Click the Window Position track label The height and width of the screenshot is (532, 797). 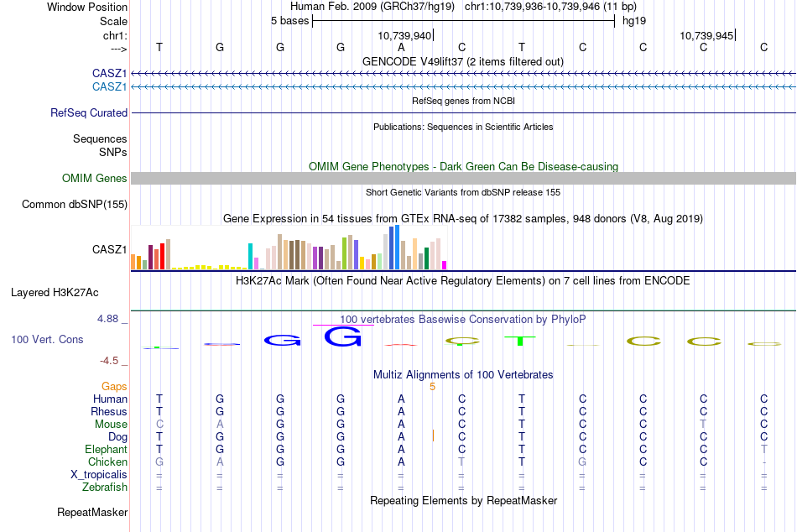(x=87, y=7)
